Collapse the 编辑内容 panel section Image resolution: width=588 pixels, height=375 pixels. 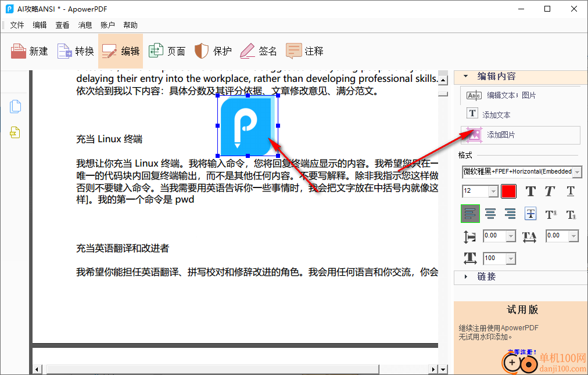pyautogui.click(x=466, y=76)
